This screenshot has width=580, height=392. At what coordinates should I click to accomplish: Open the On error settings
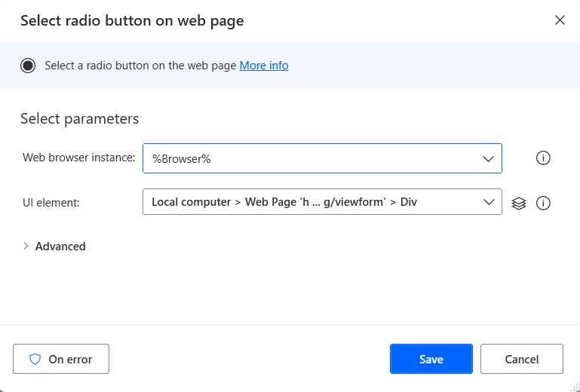pos(61,359)
